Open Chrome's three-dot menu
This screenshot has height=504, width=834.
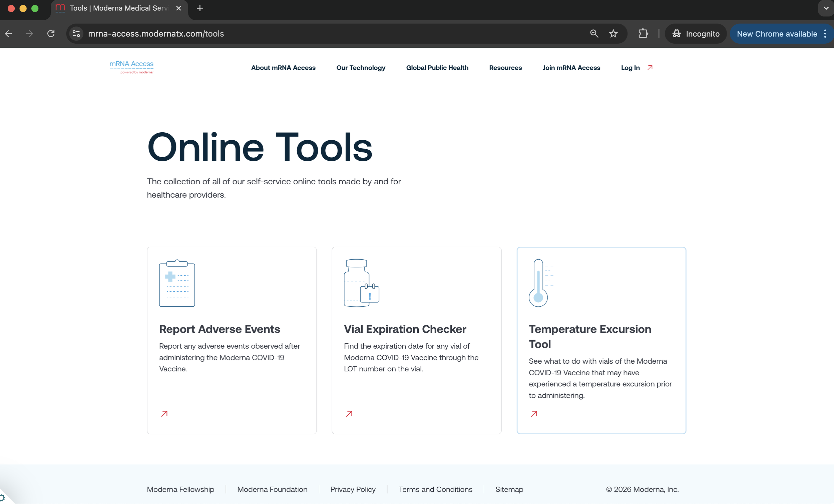pyautogui.click(x=825, y=34)
